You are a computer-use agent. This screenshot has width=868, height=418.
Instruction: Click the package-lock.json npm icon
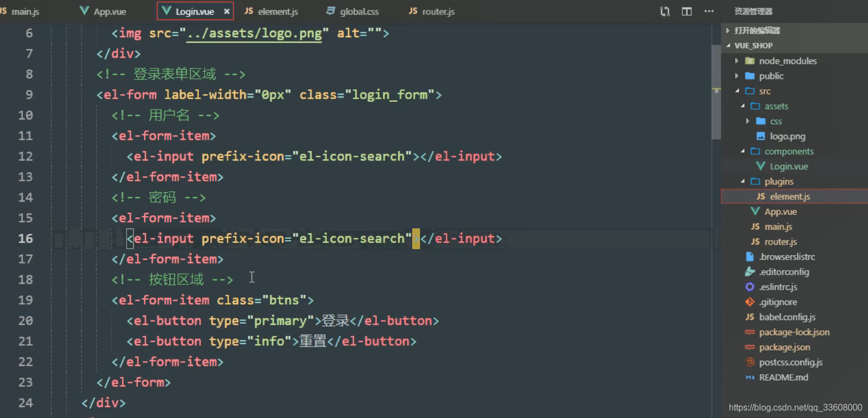point(750,332)
